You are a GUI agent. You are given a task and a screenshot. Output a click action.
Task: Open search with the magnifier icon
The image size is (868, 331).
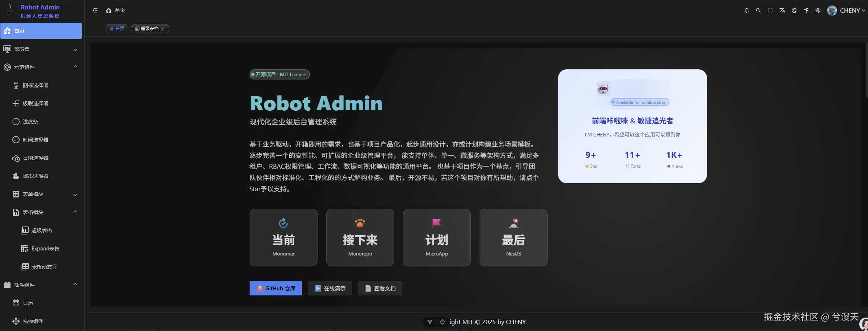tap(758, 11)
